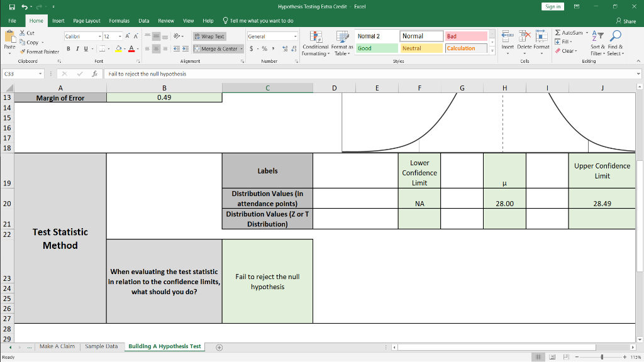Open Find & Select menu
The image size is (644, 362).
[x=615, y=43]
